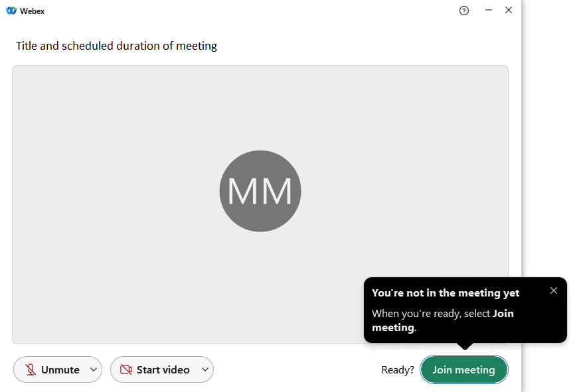The height and width of the screenshot is (392, 583).
Task: Toggle the Start video label
Action: [163, 370]
